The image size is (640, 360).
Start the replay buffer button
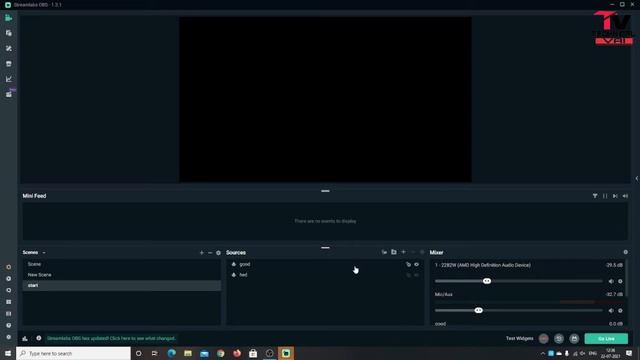click(559, 338)
